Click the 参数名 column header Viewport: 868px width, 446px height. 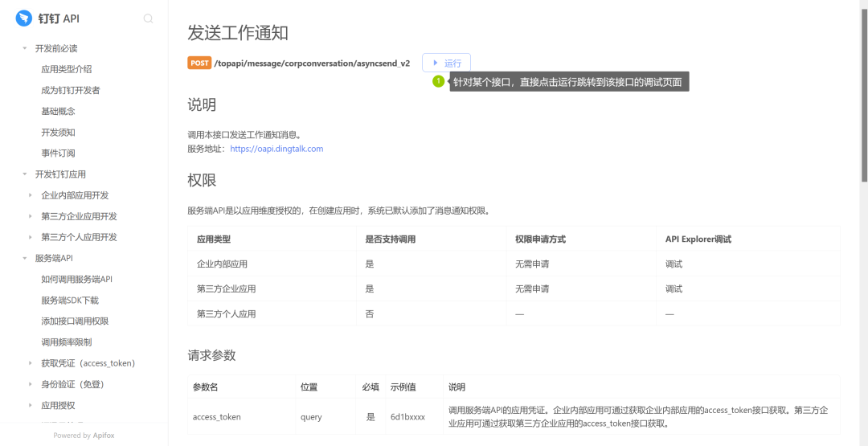[205, 387]
